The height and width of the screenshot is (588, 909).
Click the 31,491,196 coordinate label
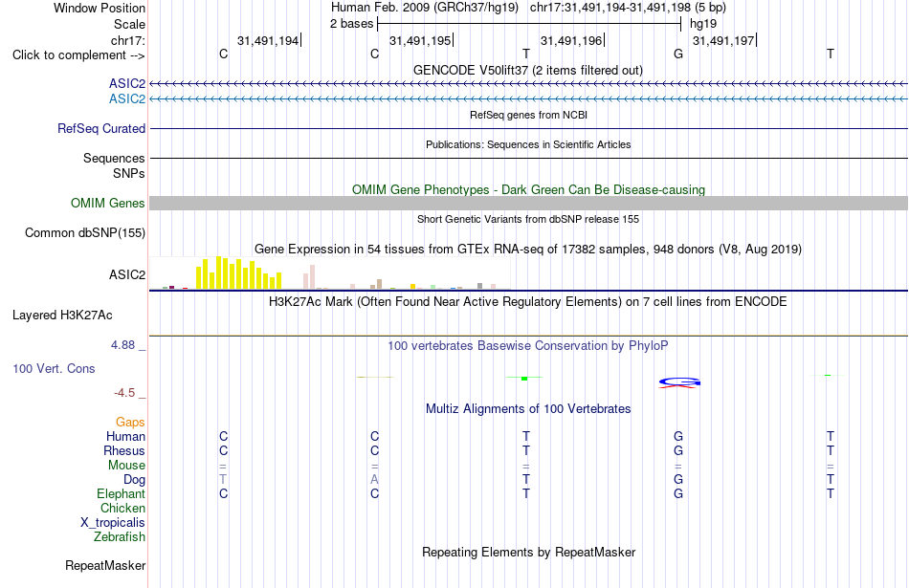571,40
